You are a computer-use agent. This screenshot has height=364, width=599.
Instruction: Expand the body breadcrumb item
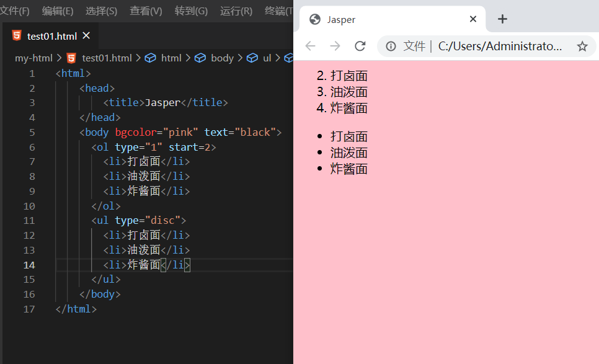[222, 58]
